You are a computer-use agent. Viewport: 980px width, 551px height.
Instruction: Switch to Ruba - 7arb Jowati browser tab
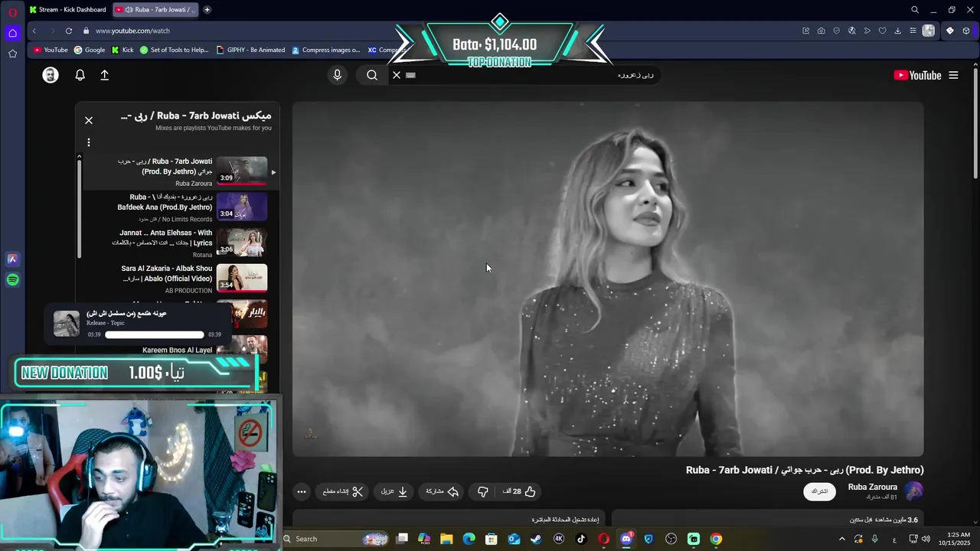coord(155,10)
